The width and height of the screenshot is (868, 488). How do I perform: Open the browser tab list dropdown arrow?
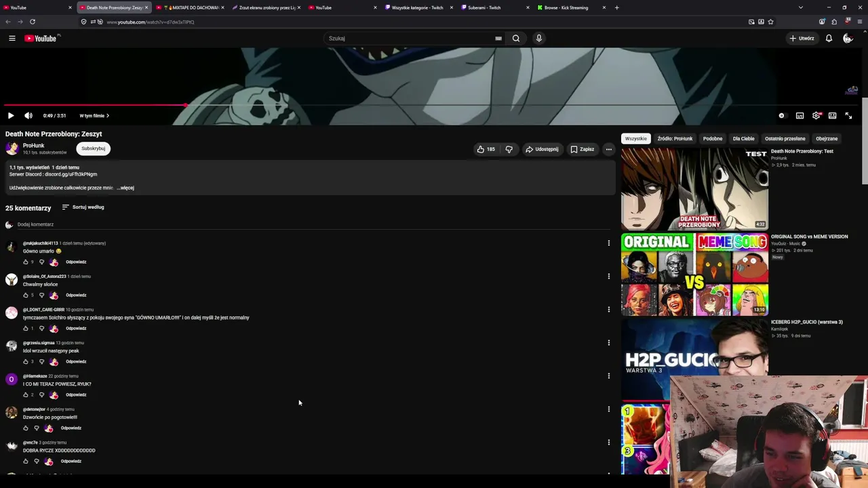[801, 7]
